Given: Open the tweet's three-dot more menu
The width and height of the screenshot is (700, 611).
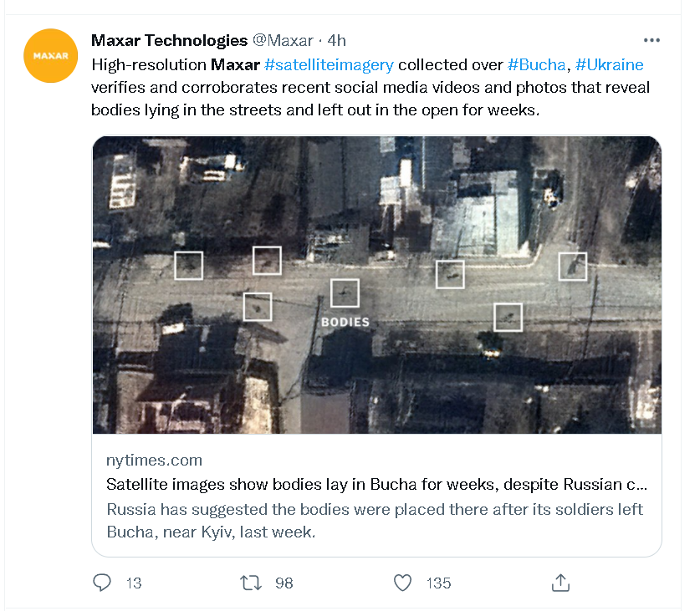Looking at the screenshot, I should click(651, 40).
